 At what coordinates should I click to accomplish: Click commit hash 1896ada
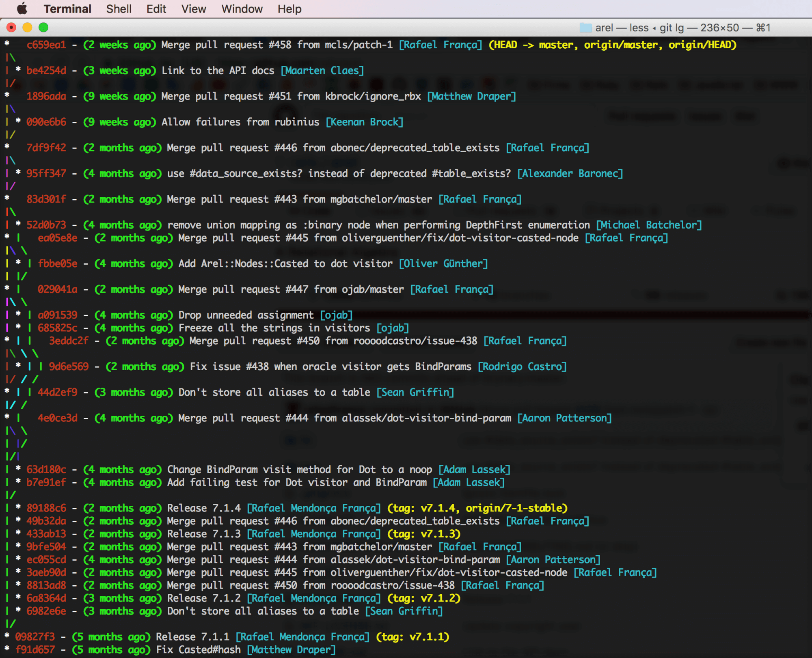(46, 96)
